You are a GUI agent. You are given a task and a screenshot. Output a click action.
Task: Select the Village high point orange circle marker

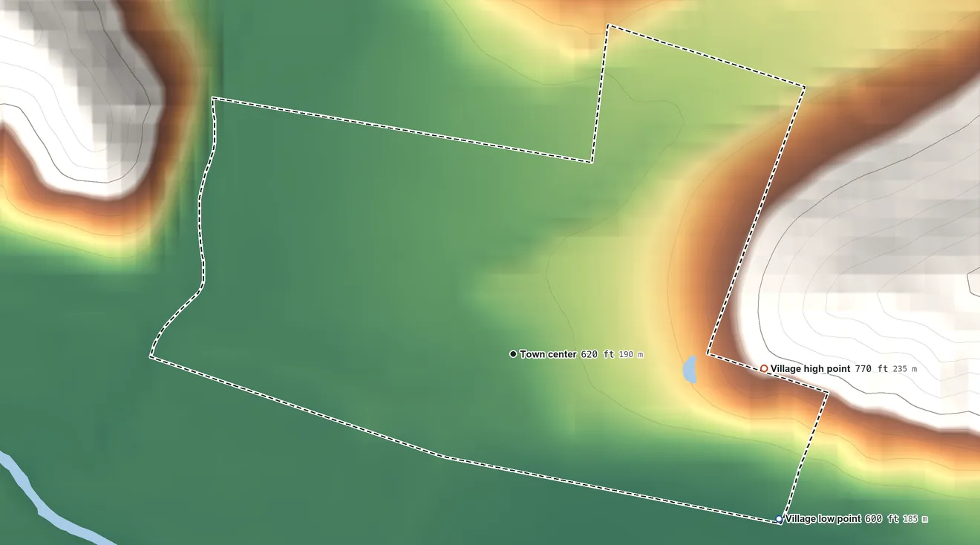click(x=764, y=368)
